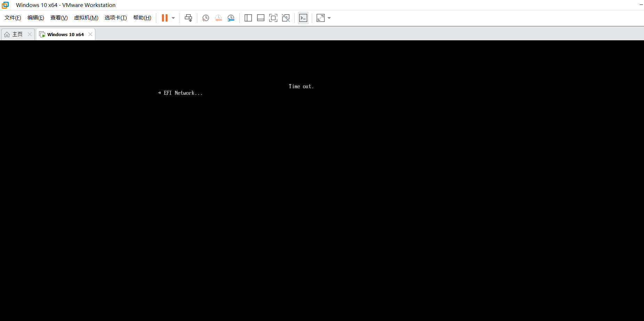Click the EFI Network boot entry text

(183, 93)
